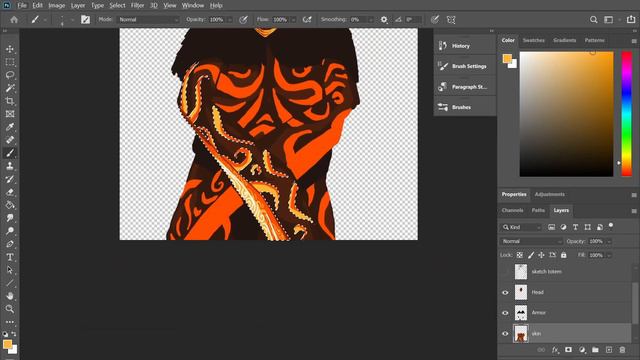Hide the skin layer

click(x=505, y=334)
